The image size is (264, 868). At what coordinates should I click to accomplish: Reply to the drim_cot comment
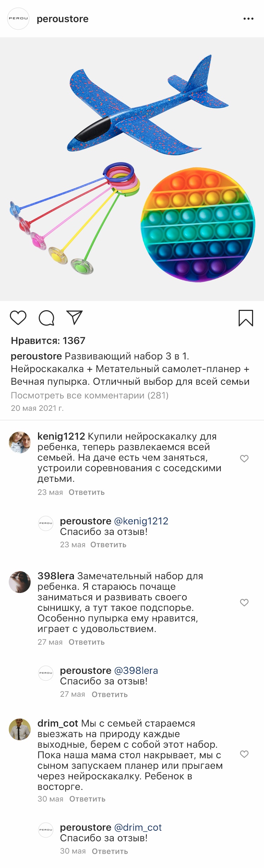point(87,799)
